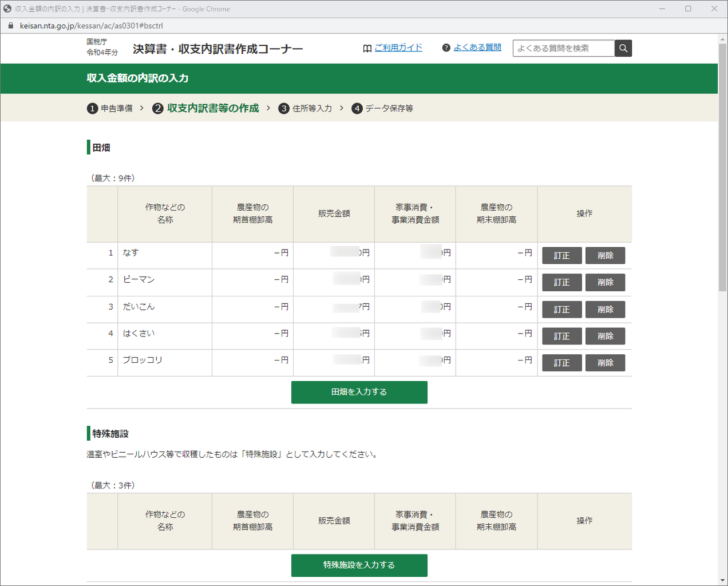This screenshot has height=586, width=728.
Task: Click the search magnifier button
Action: [x=623, y=48]
